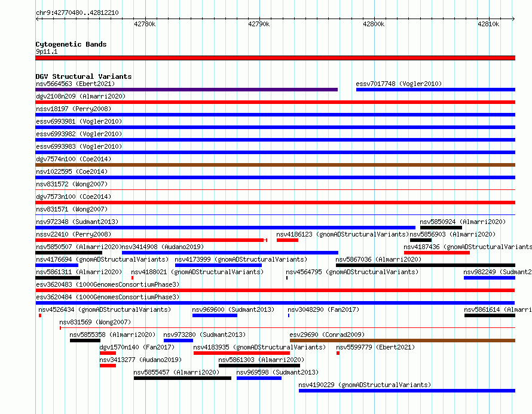Screen dimensions: 532x414
Task: Select the essv7017748 (Vogler2010) variant label
Action: [399, 84]
